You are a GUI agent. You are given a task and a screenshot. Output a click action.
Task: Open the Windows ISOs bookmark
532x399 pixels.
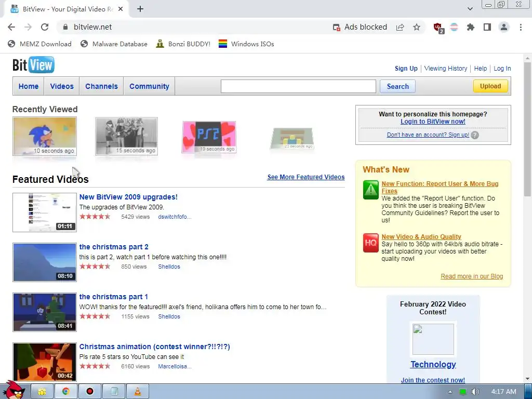246,44
